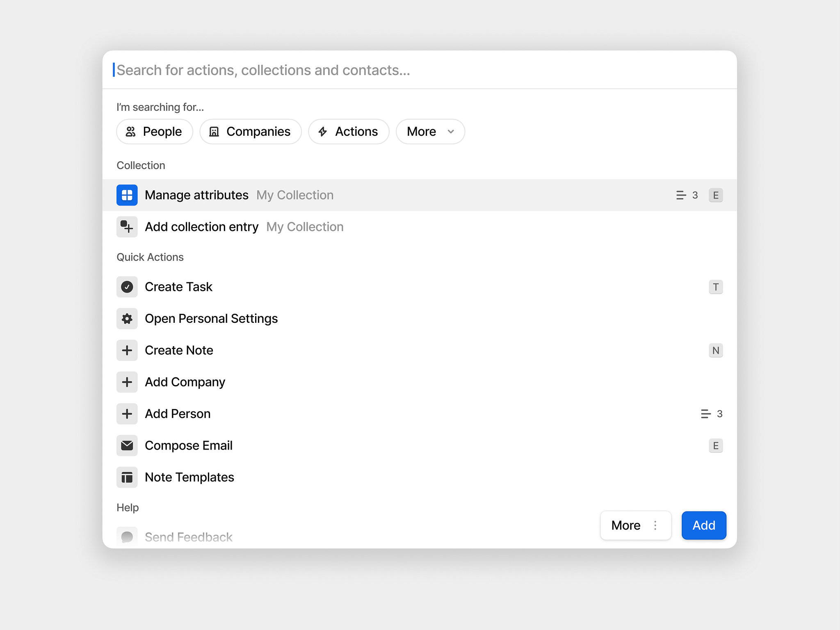Open the More options menu at bottom
This screenshot has height=630, width=840.
(626, 525)
